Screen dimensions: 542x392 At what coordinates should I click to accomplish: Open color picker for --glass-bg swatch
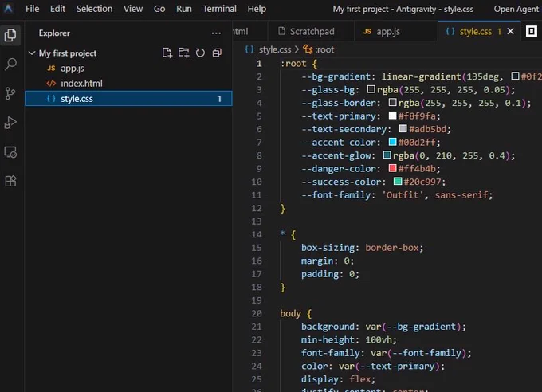click(371, 89)
